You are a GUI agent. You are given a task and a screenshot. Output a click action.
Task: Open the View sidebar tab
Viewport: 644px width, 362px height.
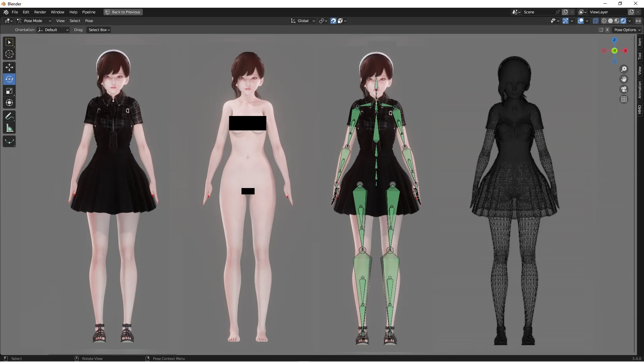point(640,70)
